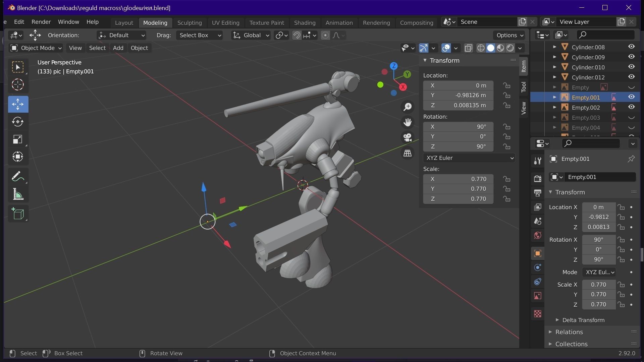Click the Scale X field in sidebar

(458, 179)
